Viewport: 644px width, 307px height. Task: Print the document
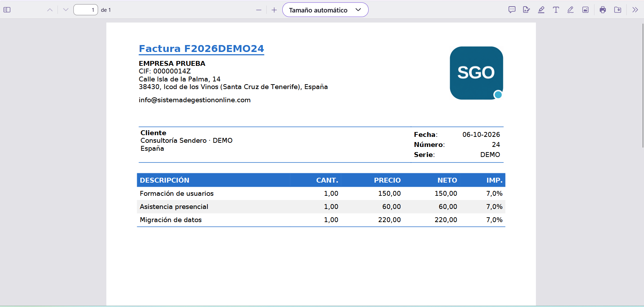coord(603,10)
